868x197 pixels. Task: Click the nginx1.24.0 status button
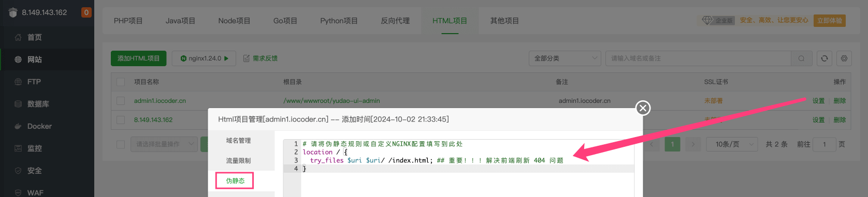click(204, 58)
